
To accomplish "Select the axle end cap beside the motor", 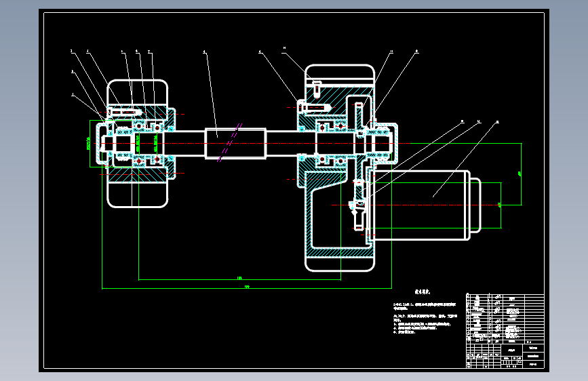I will [390, 143].
